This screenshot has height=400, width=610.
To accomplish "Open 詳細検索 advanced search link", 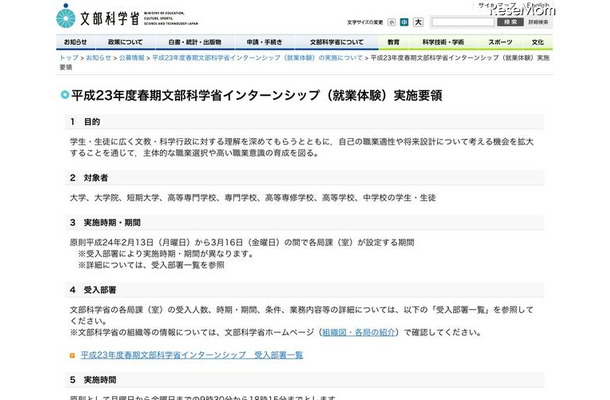I will [x=538, y=22].
